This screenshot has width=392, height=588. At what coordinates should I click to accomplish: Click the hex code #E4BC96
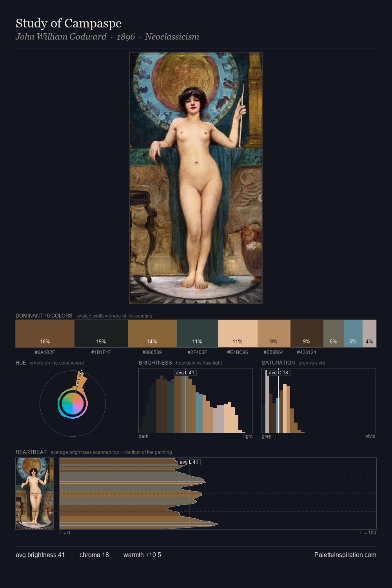click(238, 352)
